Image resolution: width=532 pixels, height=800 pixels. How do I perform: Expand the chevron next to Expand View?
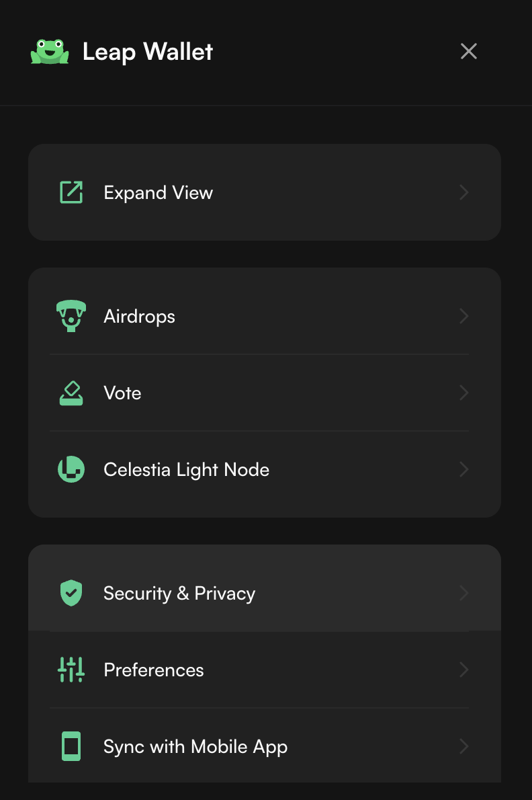click(463, 193)
